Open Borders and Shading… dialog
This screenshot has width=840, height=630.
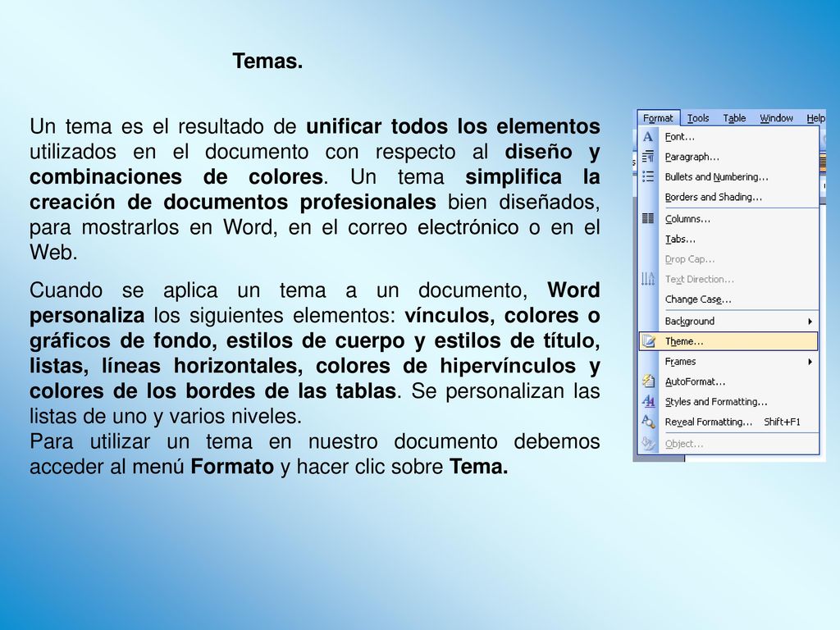pyautogui.click(x=728, y=197)
